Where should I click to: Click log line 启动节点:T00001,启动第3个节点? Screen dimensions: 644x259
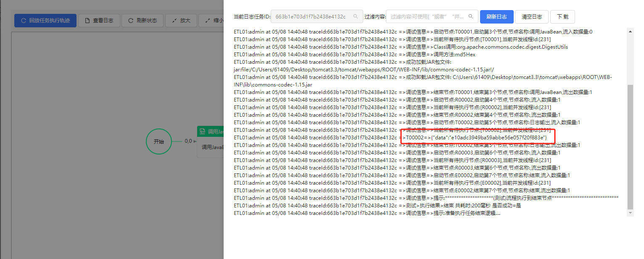click(413, 31)
